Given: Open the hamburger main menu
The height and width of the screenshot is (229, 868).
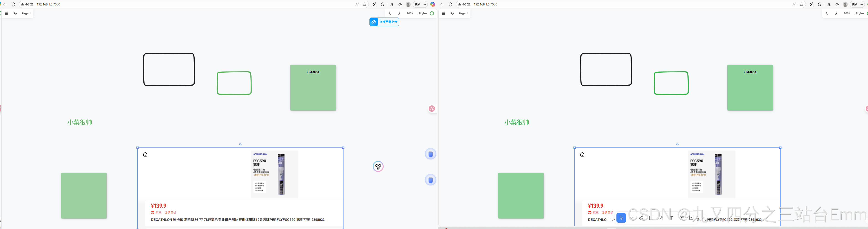Looking at the screenshot, I should pyautogui.click(x=6, y=13).
